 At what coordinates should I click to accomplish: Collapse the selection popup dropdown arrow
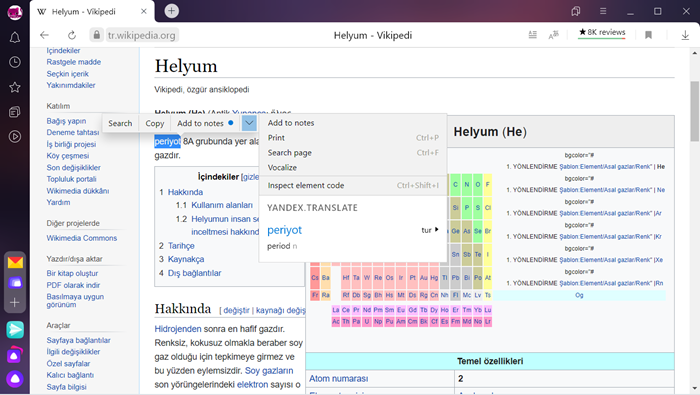(249, 123)
